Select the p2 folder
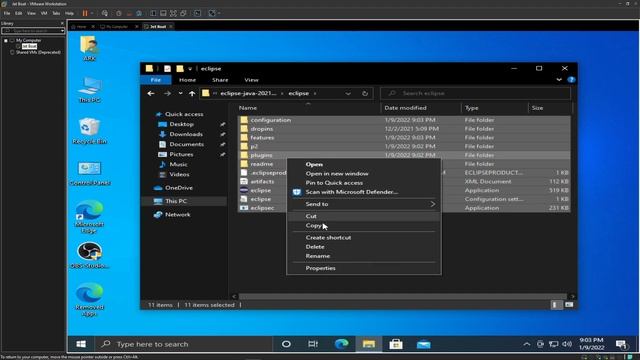 254,146
